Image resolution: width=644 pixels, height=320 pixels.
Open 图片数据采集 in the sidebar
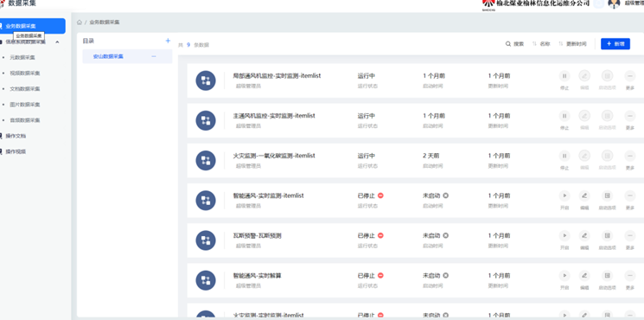[25, 105]
